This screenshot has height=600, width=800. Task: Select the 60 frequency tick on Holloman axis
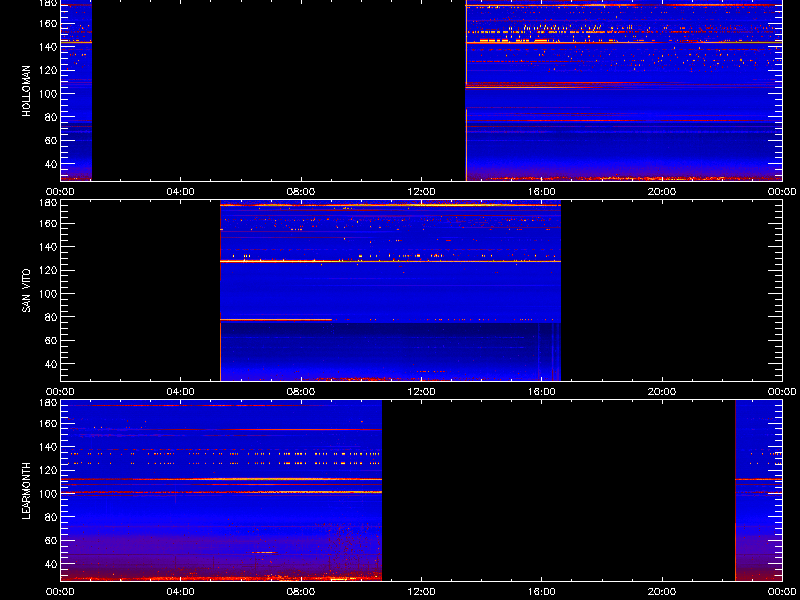pos(51,141)
